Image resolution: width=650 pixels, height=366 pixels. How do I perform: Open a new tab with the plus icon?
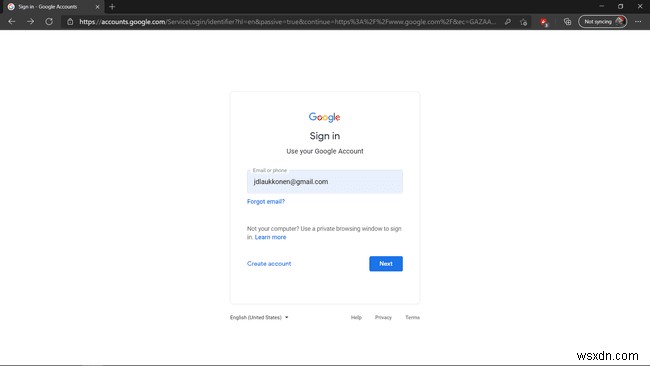[x=112, y=7]
